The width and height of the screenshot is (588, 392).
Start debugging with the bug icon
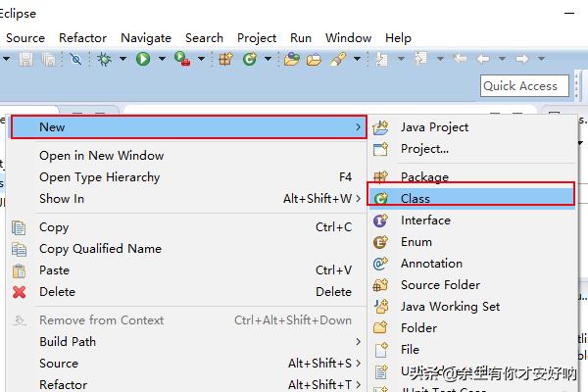104,59
